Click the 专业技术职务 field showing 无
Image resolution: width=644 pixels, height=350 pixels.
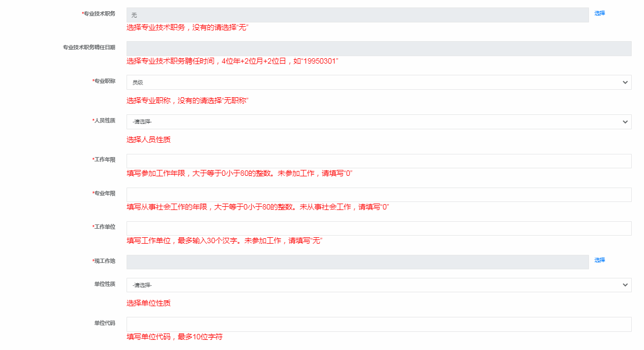tap(357, 15)
